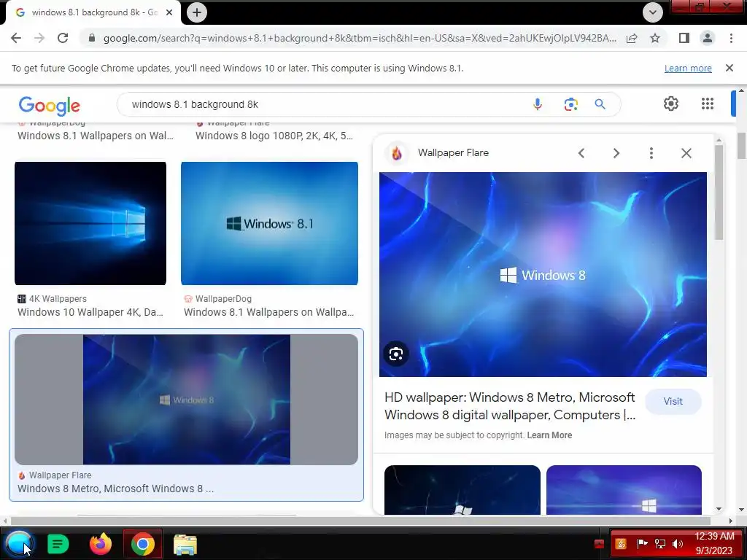Open the Windows 8 logo 1080P caption
Viewport: 747px width, 560px height.
click(274, 136)
